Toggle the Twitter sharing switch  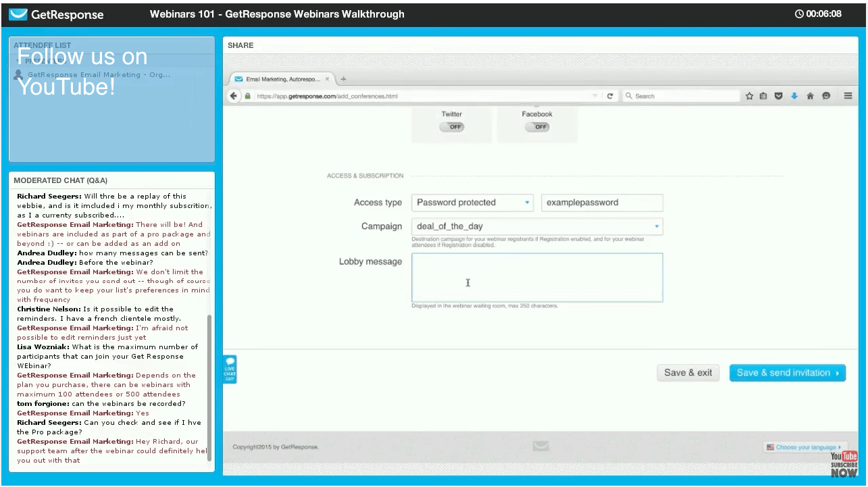coord(452,126)
